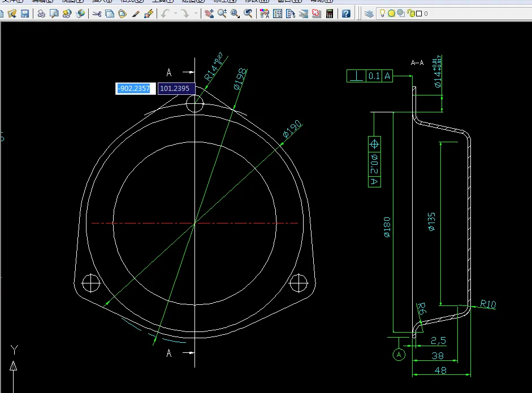532x393 pixels.
Task: Select the 48 width dimension
Action: [440, 370]
